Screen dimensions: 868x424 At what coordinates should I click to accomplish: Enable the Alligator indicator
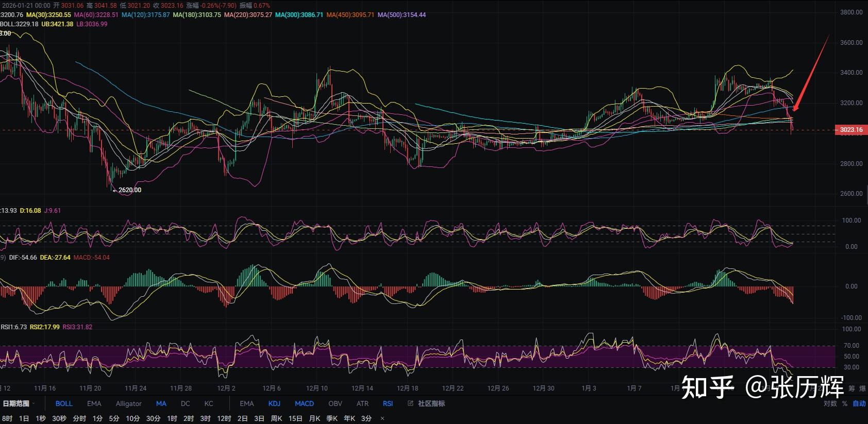pyautogui.click(x=128, y=403)
